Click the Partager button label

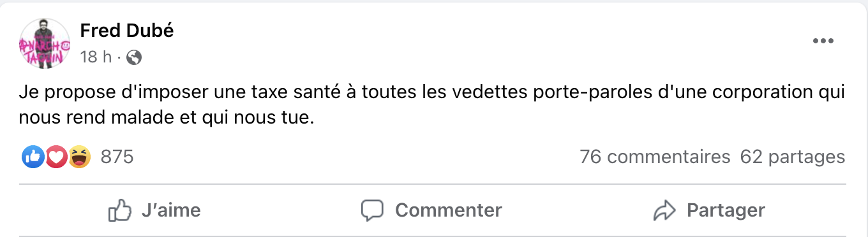pos(726,210)
